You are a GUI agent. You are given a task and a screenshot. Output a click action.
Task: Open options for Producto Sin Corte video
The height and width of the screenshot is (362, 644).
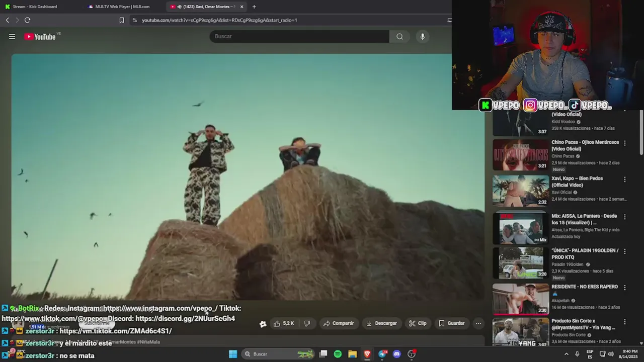pyautogui.click(x=625, y=322)
